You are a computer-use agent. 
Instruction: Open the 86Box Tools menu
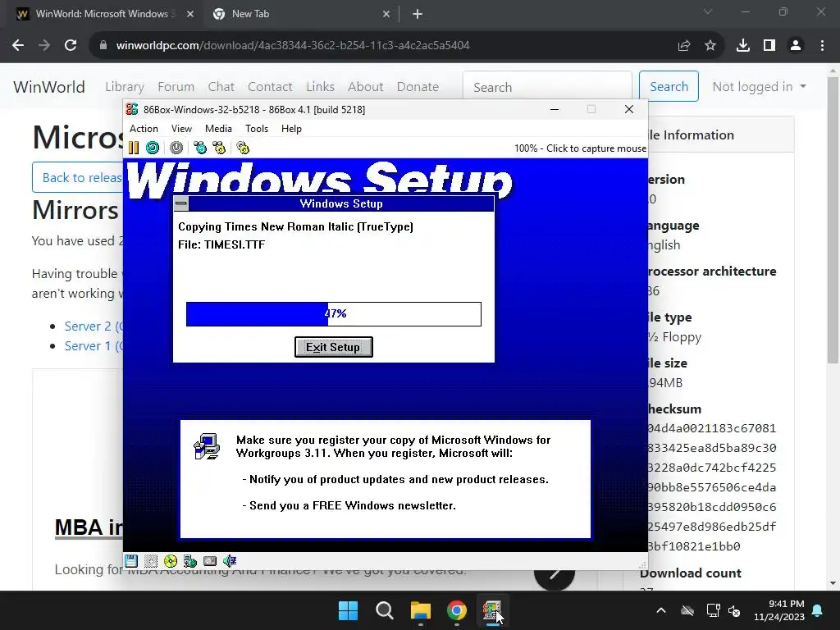tap(257, 129)
